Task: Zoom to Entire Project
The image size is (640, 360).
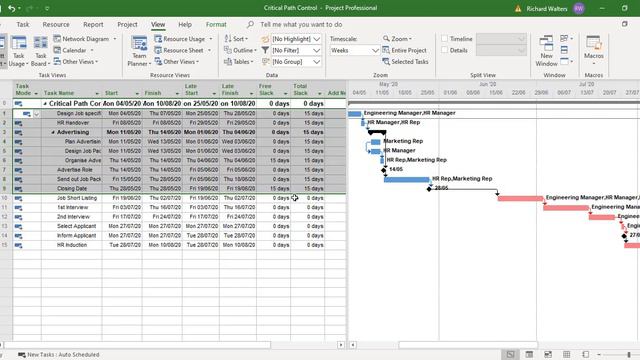Action: (404, 50)
